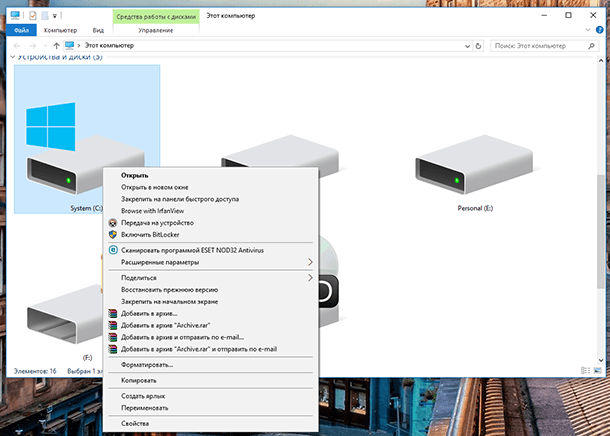Screen dimensions: 610x436
Task: Switch to the Компьютер ribbon tab
Action: pyautogui.click(x=60, y=30)
